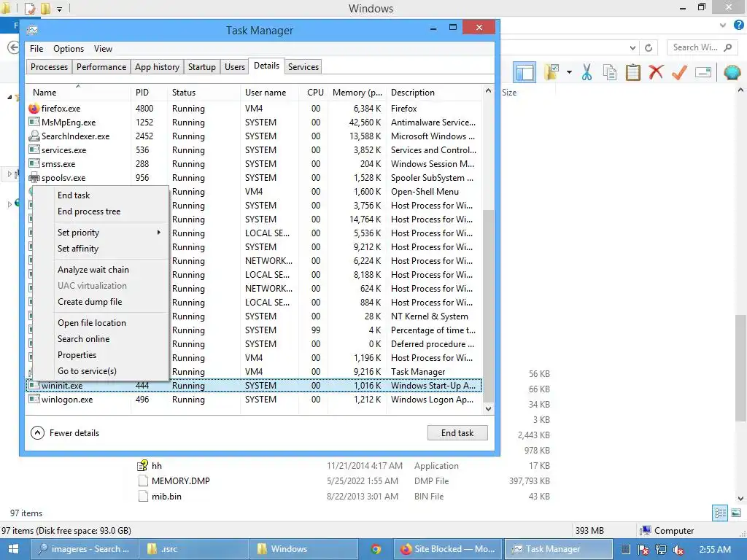Viewport: 747px width, 560px height.
Task: Click the End task button at bottom
Action: pos(457,433)
